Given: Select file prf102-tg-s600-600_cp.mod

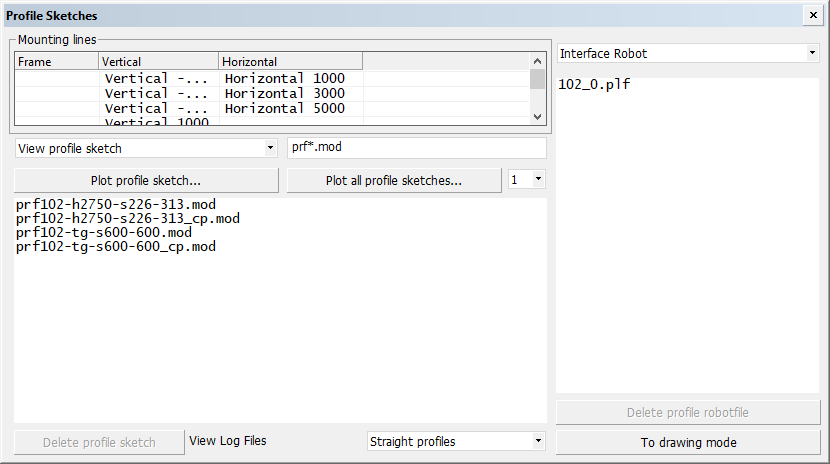Looking at the screenshot, I should 115,247.
